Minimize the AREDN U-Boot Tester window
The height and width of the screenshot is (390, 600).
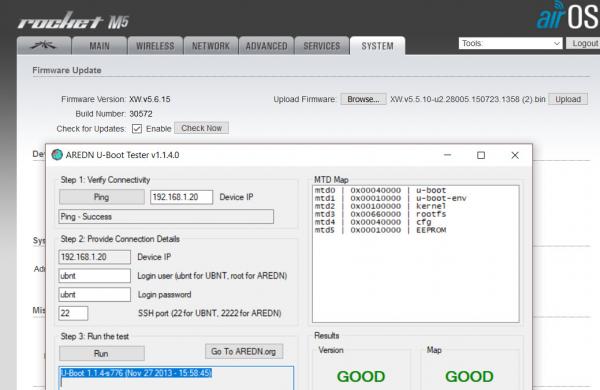click(447, 155)
